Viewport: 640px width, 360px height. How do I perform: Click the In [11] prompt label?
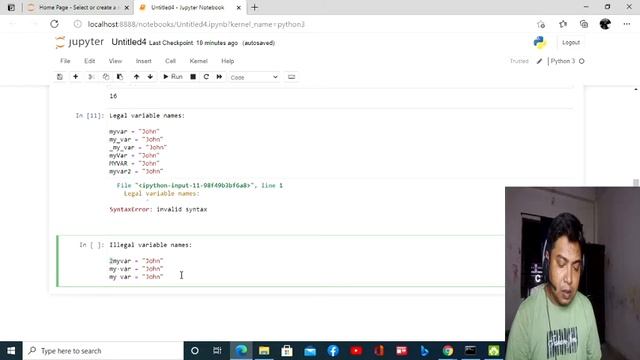click(x=90, y=116)
